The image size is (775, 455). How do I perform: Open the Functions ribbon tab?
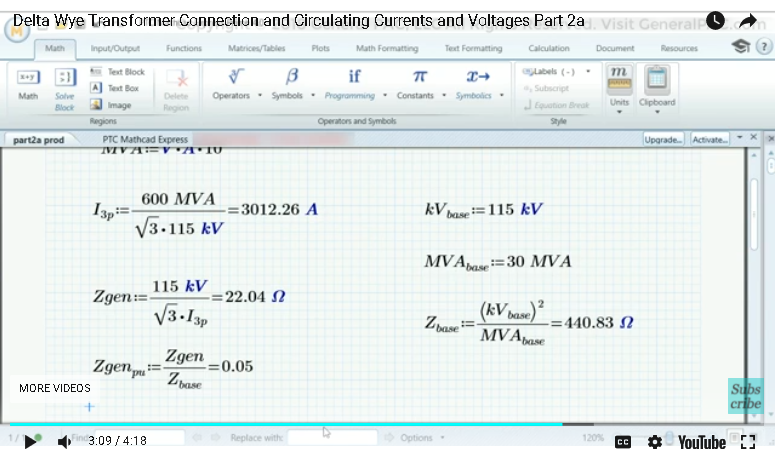point(184,48)
